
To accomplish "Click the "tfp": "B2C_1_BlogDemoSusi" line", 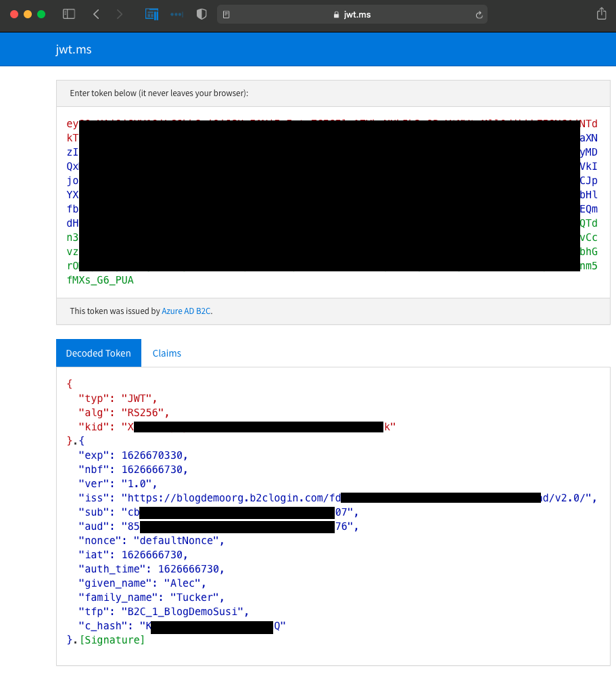I will point(164,612).
